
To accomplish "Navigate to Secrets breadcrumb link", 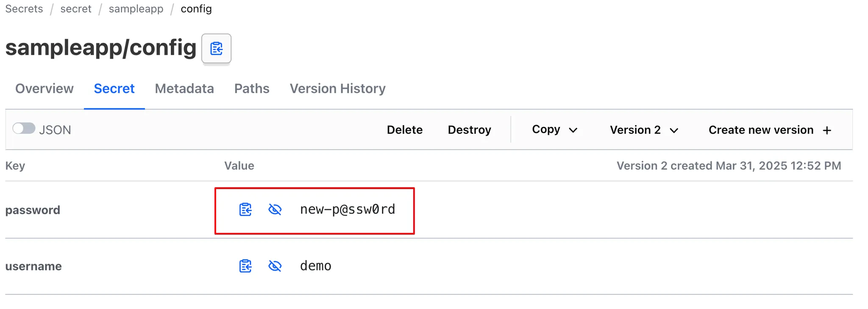I will coord(24,9).
